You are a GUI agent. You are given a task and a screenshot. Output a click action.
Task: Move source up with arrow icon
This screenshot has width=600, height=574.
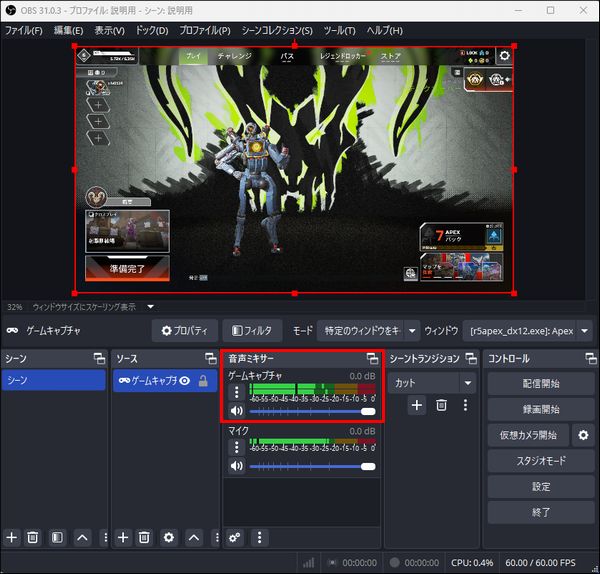click(194, 538)
